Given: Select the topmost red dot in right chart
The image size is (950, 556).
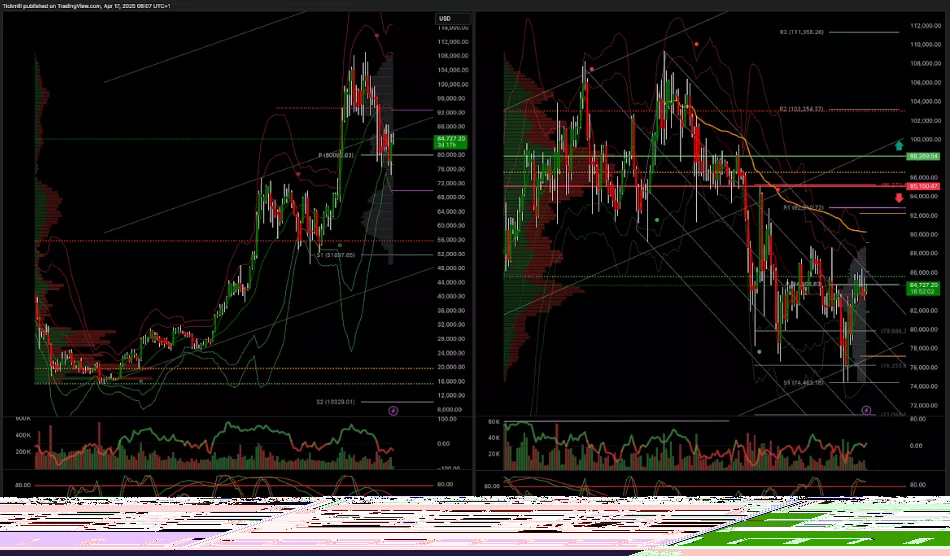Looking at the screenshot, I should point(696,44).
